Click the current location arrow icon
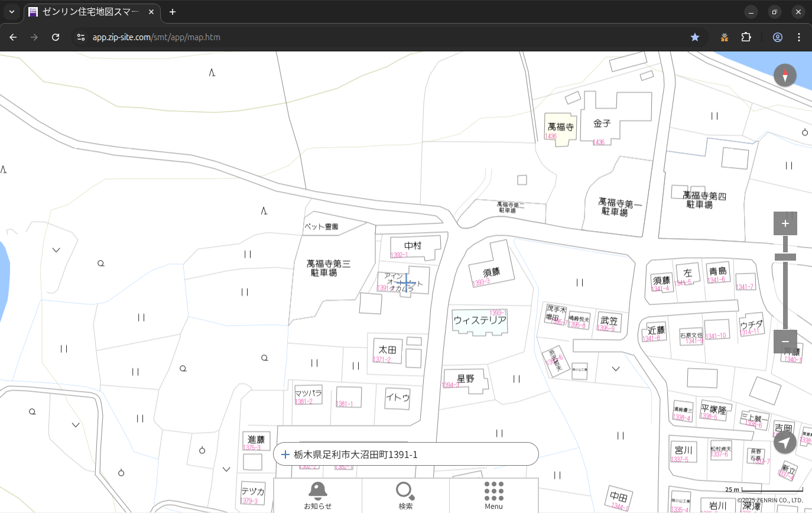This screenshot has height=513, width=812. click(x=785, y=442)
